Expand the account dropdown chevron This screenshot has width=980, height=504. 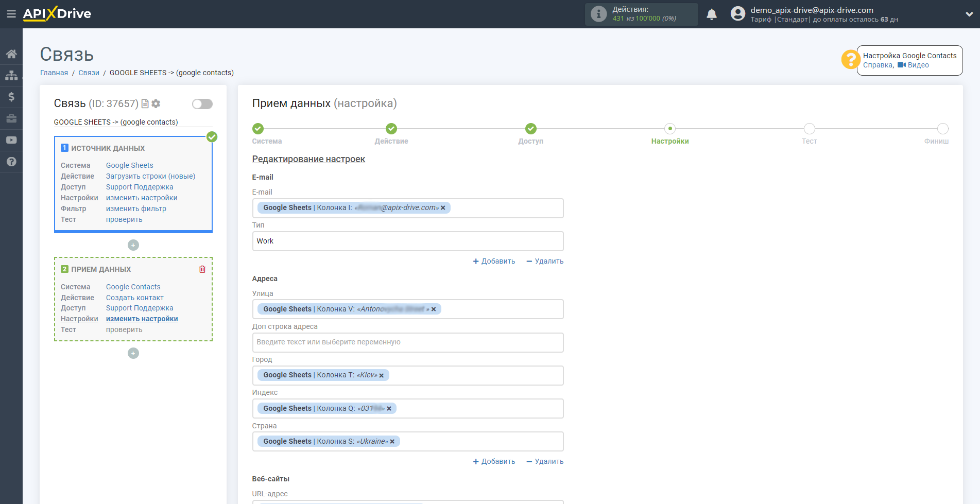point(969,14)
